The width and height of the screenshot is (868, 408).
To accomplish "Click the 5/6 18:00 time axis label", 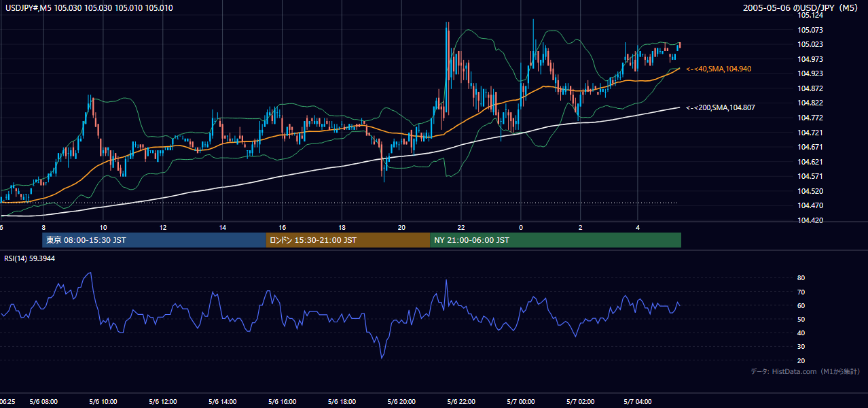I will point(342,402).
